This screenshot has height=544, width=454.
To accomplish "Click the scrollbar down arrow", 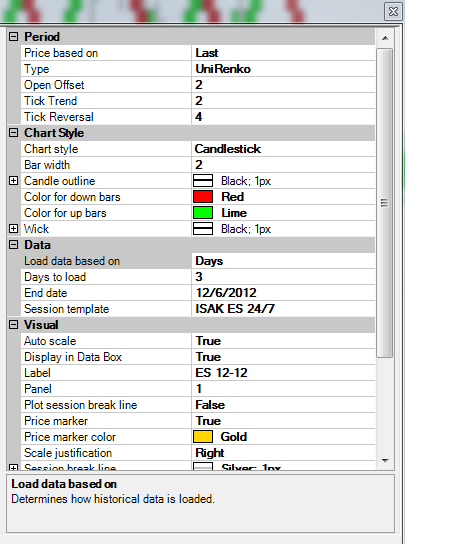I will click(x=385, y=461).
